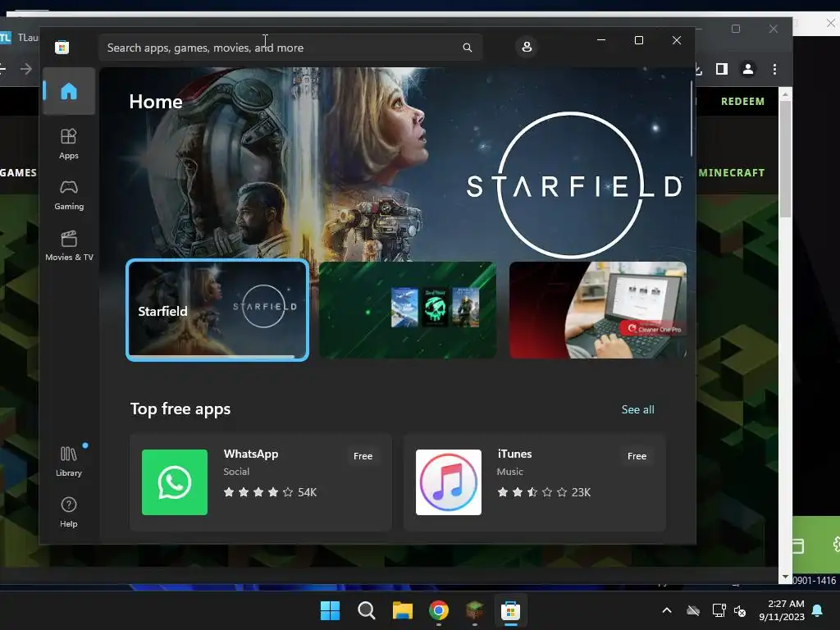Click the cloud sync off tray icon
The width and height of the screenshot is (840, 630).
(693, 610)
